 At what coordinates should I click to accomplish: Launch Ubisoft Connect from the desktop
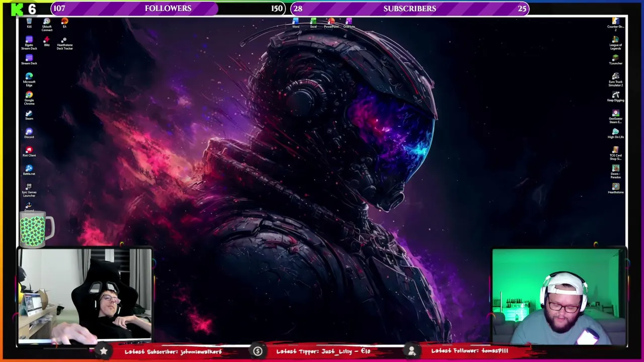[x=47, y=25]
